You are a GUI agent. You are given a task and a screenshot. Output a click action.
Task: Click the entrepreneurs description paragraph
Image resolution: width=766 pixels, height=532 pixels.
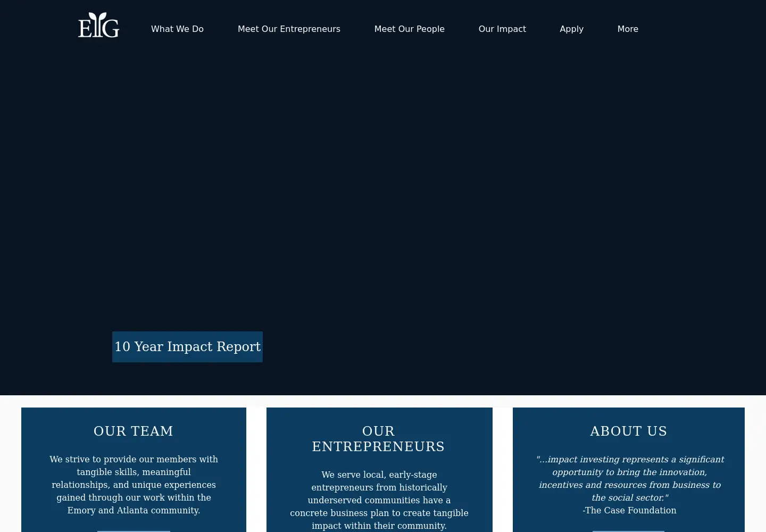click(379, 500)
